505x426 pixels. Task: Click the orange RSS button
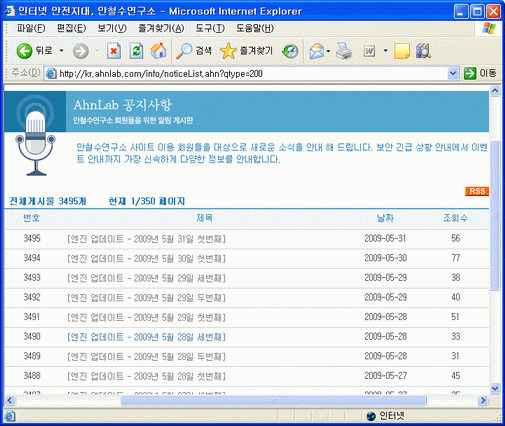(477, 191)
